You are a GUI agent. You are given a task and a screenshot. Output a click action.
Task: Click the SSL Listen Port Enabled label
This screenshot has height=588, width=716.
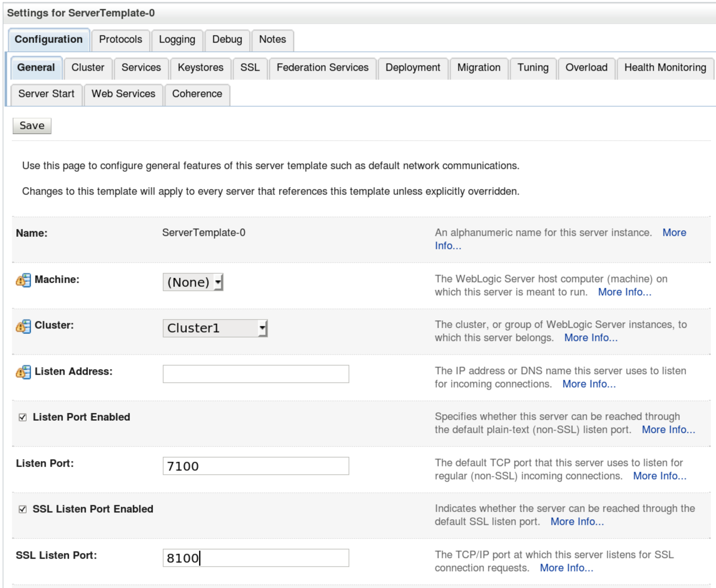coord(93,509)
